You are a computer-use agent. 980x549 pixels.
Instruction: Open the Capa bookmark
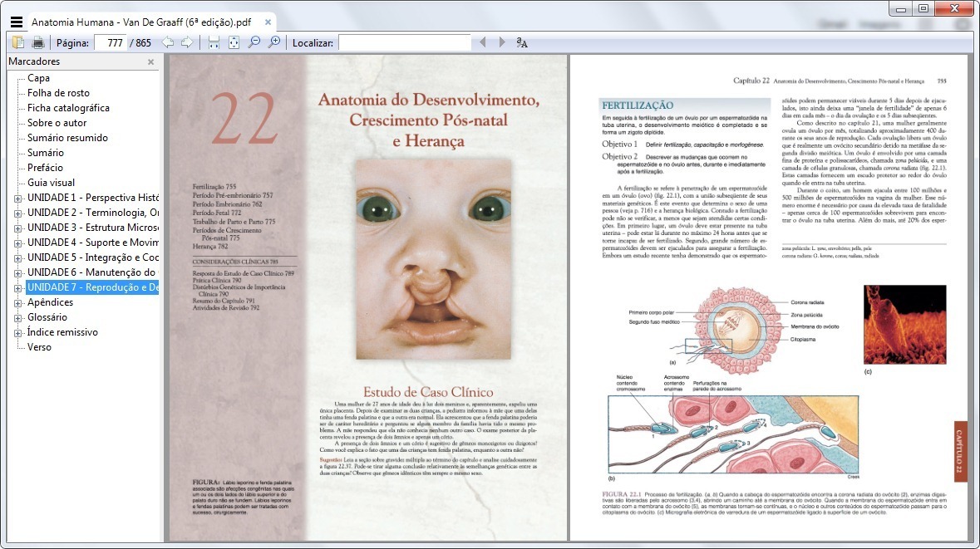point(38,78)
